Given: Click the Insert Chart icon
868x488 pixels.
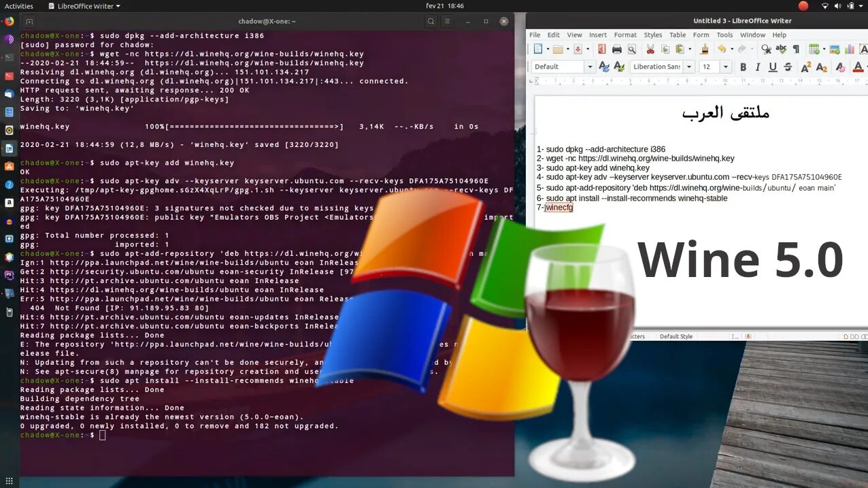Looking at the screenshot, I should point(850,49).
